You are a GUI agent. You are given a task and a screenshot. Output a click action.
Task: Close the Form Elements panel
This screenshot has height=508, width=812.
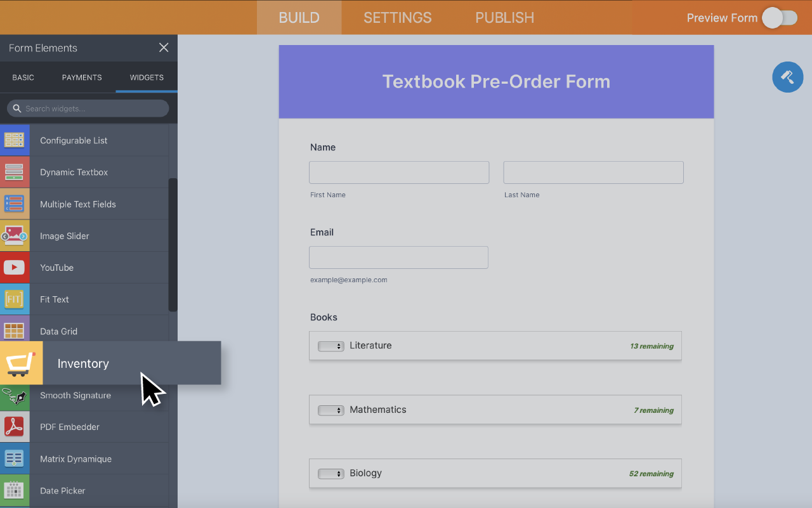163,48
